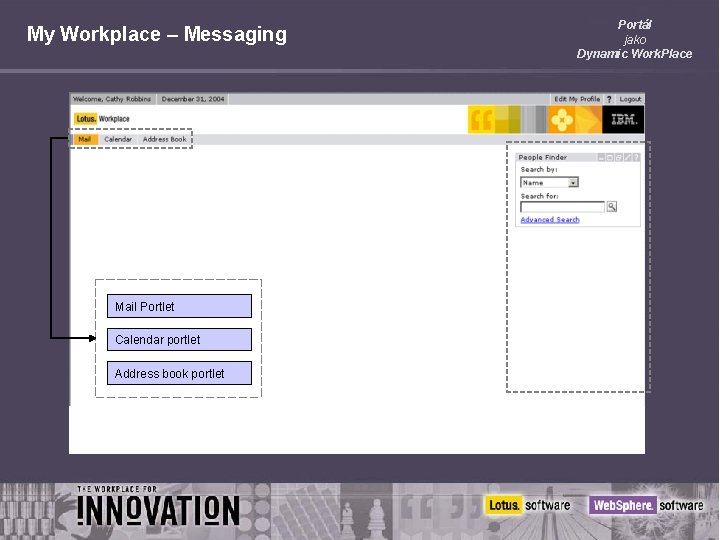Screen dimensions: 720x540
Task: Switch to the Calendar tab
Action: coord(118,139)
